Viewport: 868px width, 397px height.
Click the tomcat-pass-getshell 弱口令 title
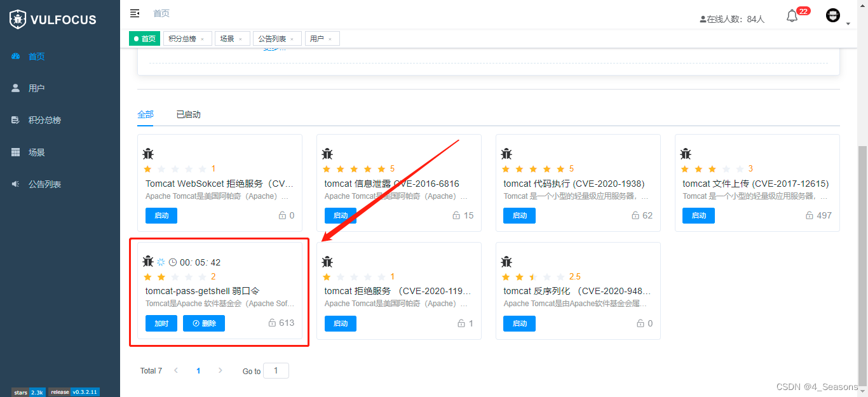click(x=203, y=291)
